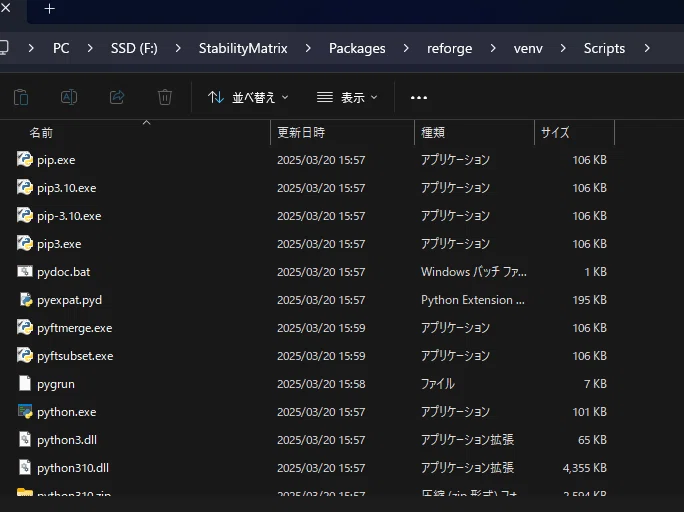The height and width of the screenshot is (512, 684).
Task: Expand chevron after StabilityMatrix
Action: [308, 48]
